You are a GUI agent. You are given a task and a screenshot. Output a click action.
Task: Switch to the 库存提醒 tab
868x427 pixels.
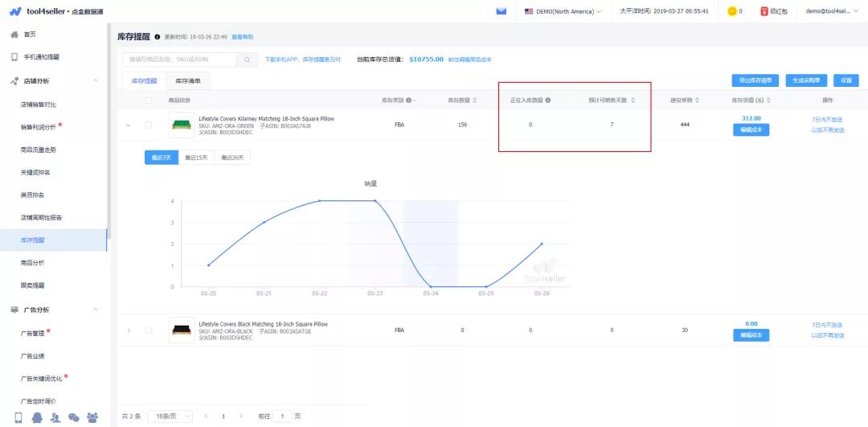pyautogui.click(x=144, y=81)
